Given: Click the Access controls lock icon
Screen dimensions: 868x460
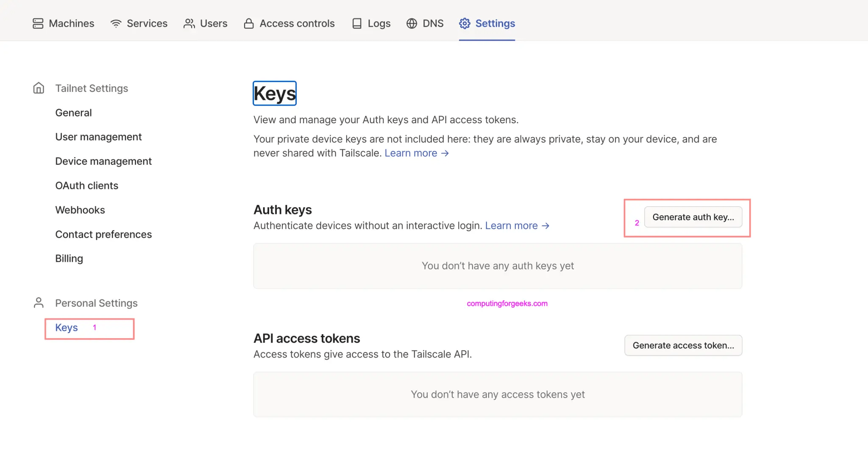Looking at the screenshot, I should coord(249,23).
